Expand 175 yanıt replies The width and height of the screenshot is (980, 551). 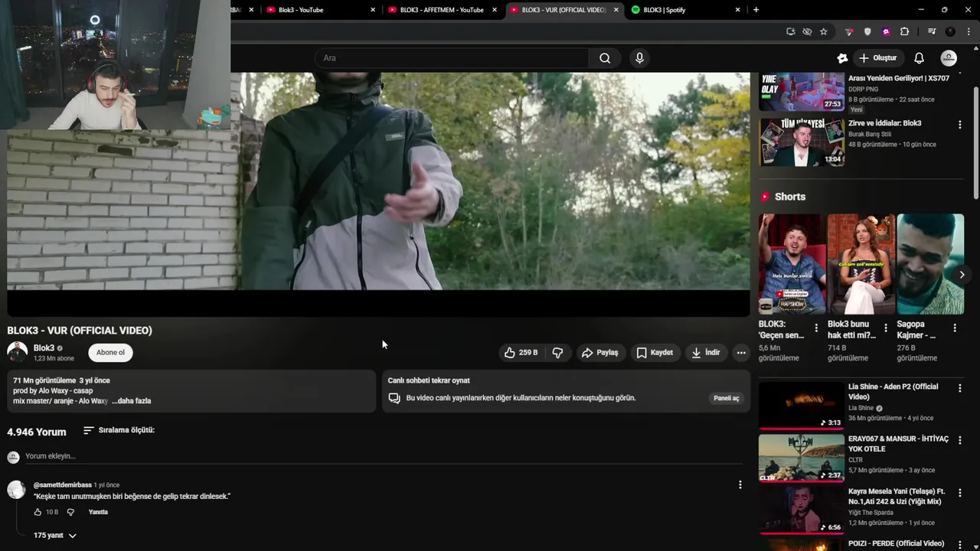point(55,536)
